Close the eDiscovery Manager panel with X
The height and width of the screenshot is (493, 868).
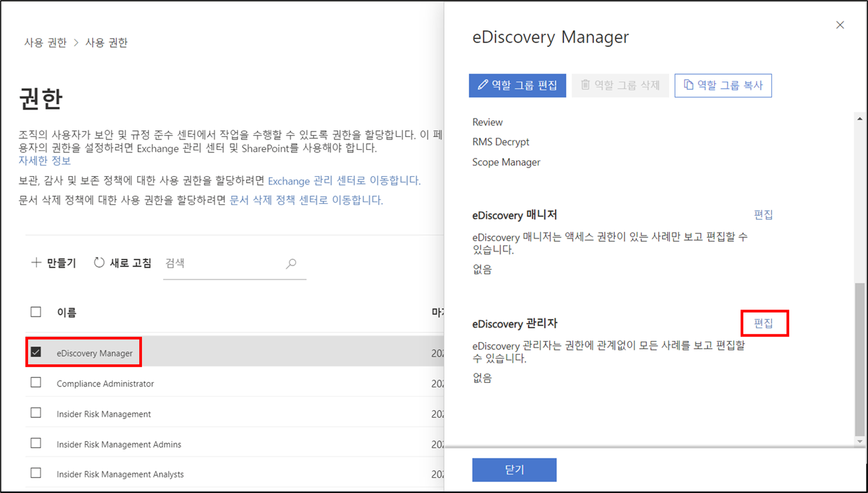(x=840, y=25)
